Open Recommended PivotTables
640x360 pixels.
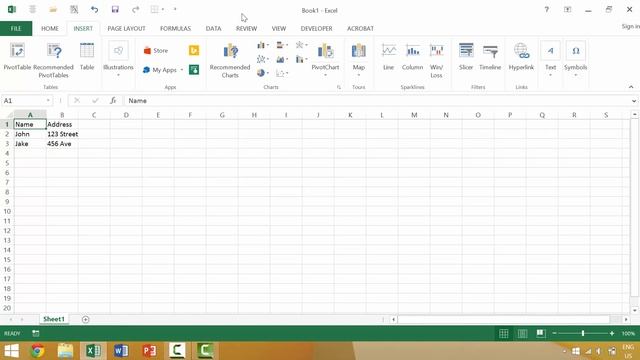(x=53, y=60)
